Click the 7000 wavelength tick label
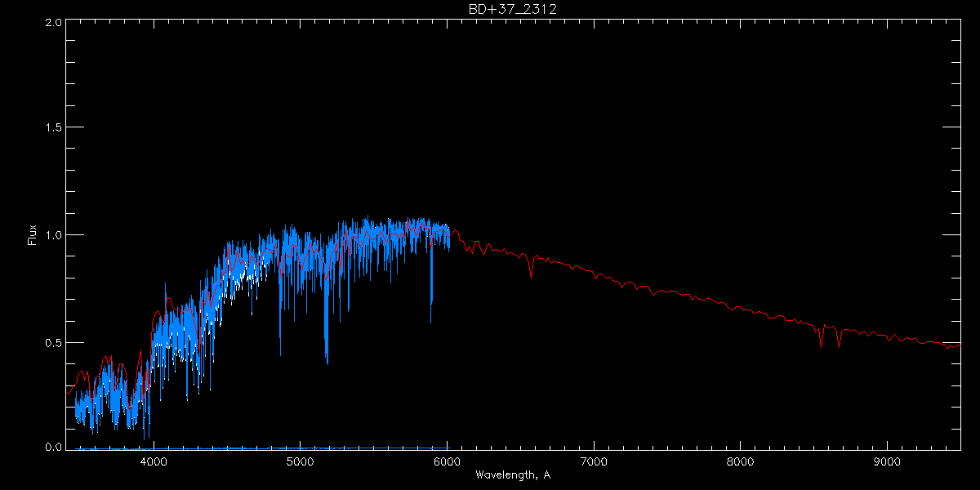980x490 pixels. click(594, 461)
